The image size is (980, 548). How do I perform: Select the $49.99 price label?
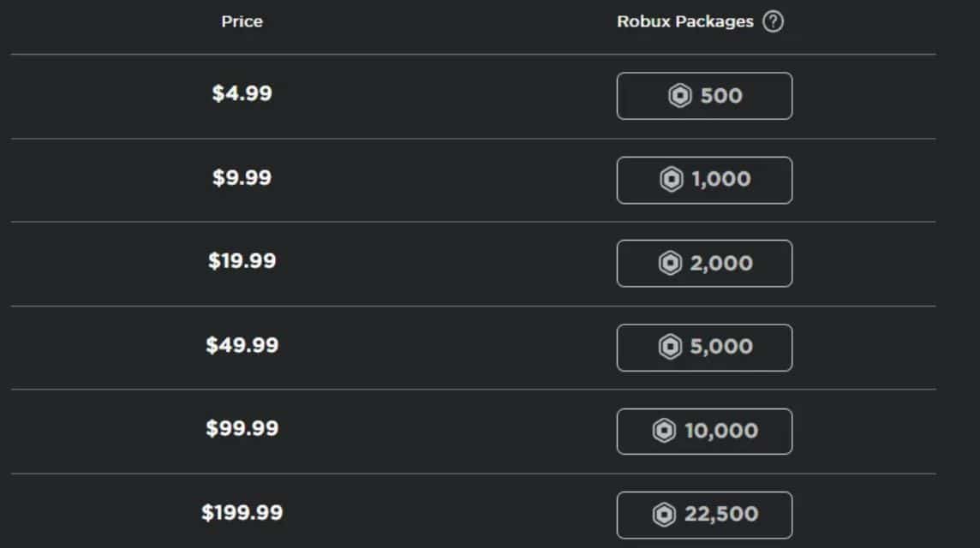pyautogui.click(x=242, y=347)
